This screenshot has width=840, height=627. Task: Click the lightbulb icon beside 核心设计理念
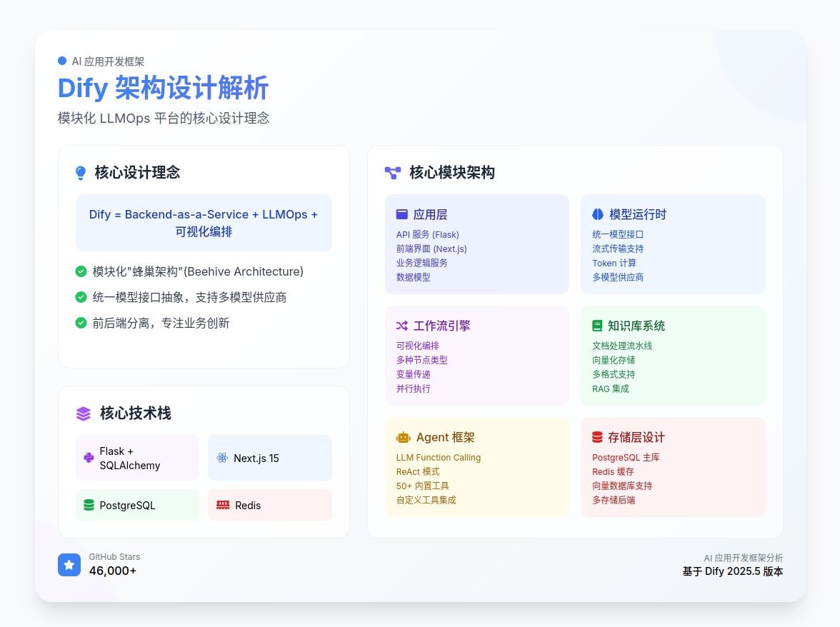pyautogui.click(x=81, y=171)
